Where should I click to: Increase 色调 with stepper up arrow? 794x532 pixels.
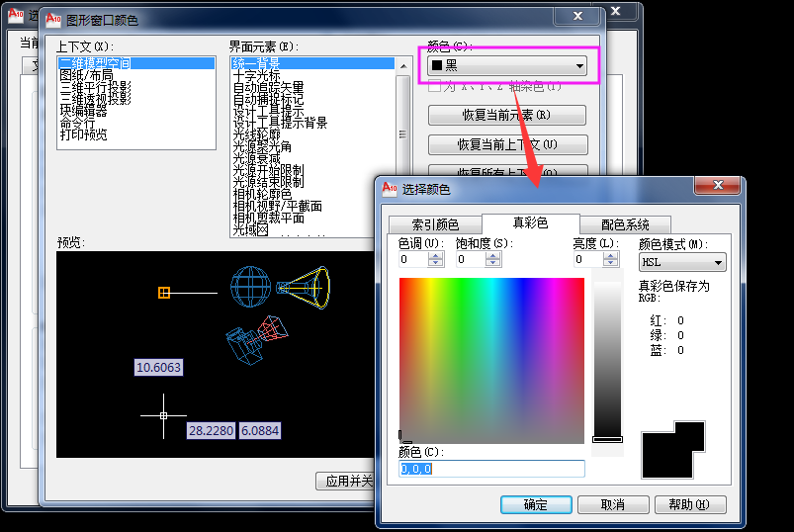435,256
